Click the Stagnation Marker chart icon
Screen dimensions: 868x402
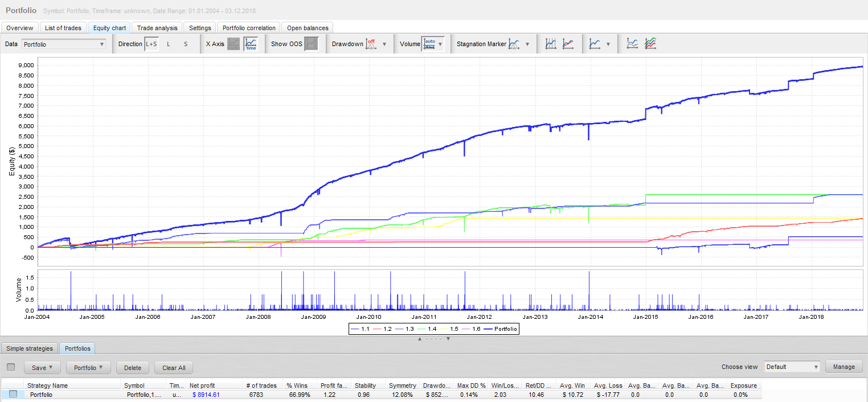(x=514, y=44)
